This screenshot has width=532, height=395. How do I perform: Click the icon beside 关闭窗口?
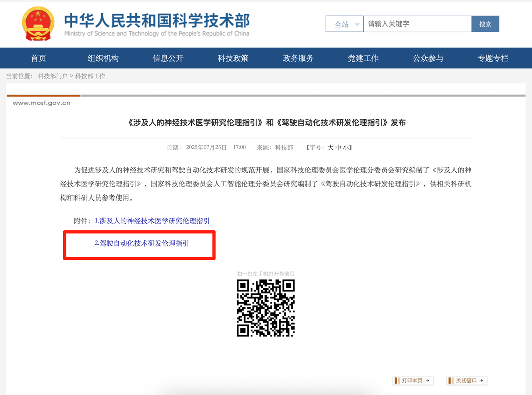click(450, 381)
